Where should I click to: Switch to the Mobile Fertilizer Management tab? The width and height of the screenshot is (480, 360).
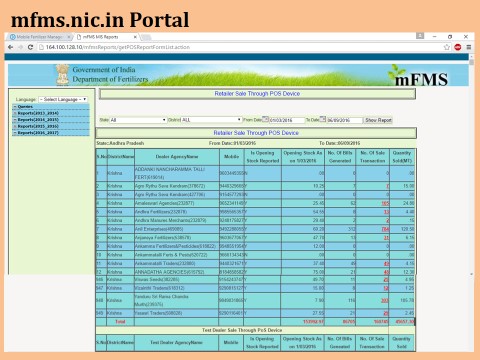pyautogui.click(x=40, y=37)
